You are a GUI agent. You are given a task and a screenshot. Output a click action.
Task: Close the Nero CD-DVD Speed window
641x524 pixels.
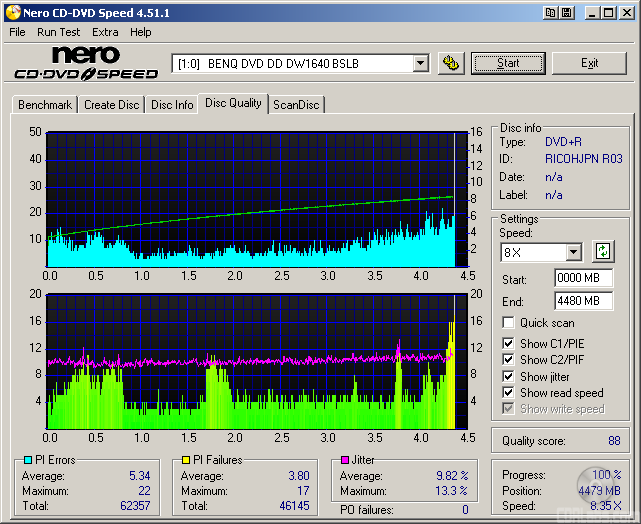626,12
